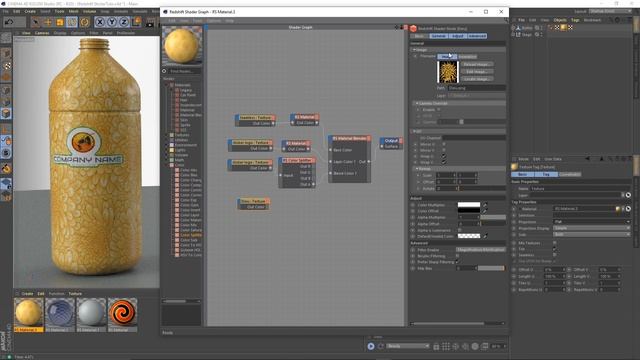This screenshot has height=360, width=640.
Task: Select the Live Selection arrow tool
Action: click(x=36, y=22)
